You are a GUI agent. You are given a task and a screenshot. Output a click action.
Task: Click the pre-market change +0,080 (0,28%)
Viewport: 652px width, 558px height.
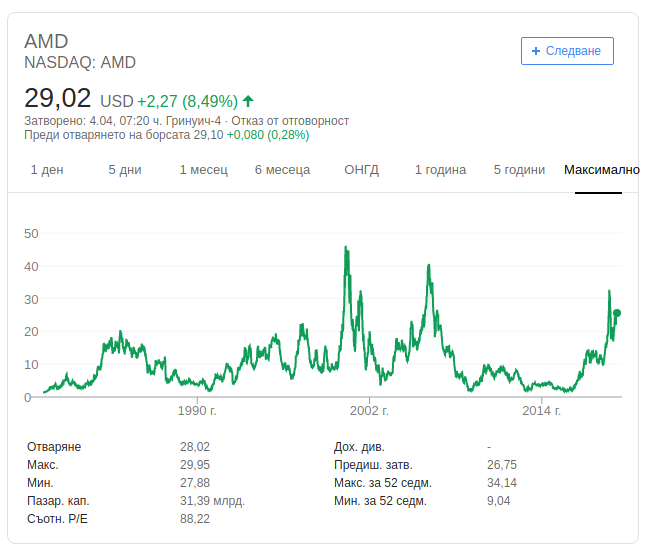[x=268, y=135]
